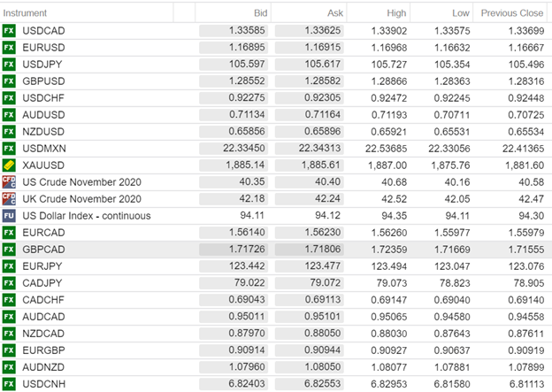The height and width of the screenshot is (392, 552).
Task: Sort by the Instrument column header
Action: pos(26,13)
